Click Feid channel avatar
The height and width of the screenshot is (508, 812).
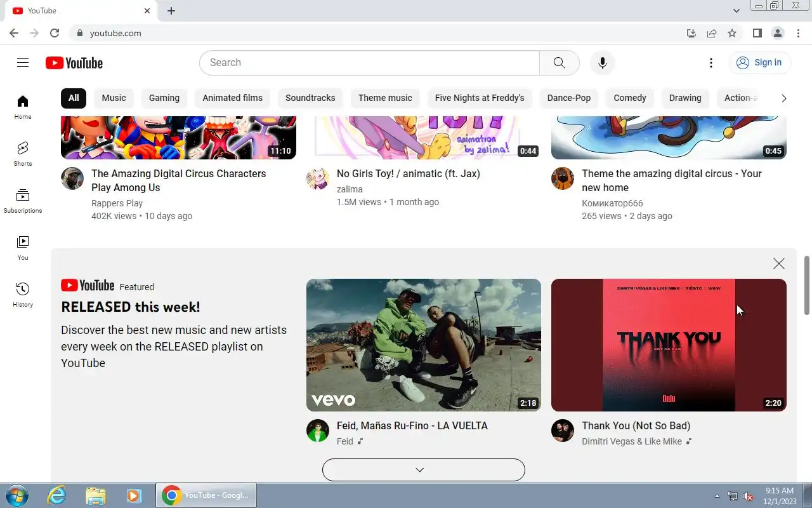(x=318, y=431)
